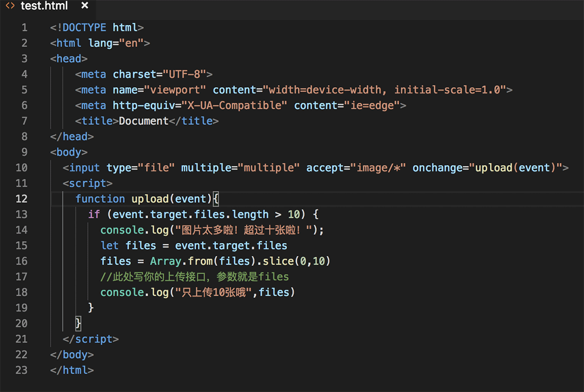Click the "X-UA-Compatible" http-equiv value
Image resolution: width=584 pixels, height=392 pixels.
(x=234, y=106)
